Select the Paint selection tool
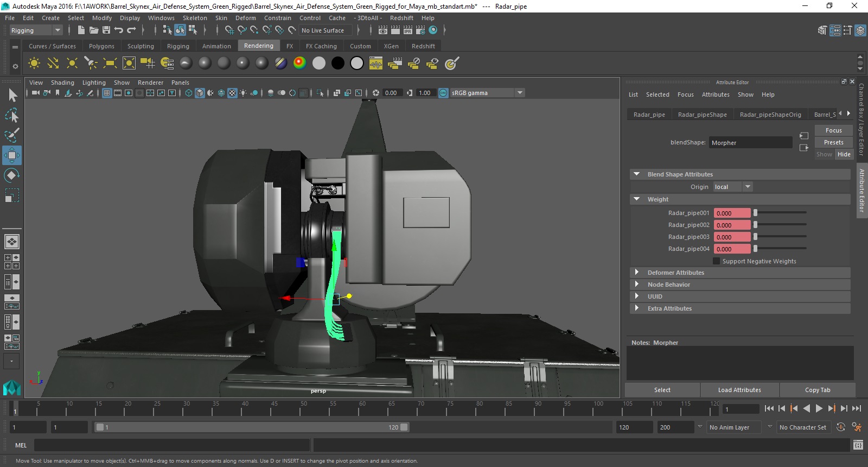Image resolution: width=868 pixels, height=467 pixels. point(12,135)
